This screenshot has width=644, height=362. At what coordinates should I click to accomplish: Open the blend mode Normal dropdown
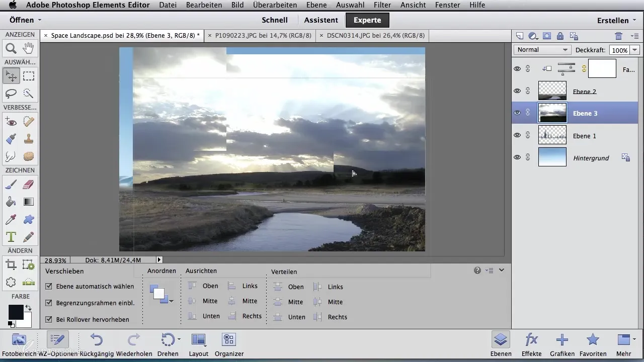tap(542, 50)
